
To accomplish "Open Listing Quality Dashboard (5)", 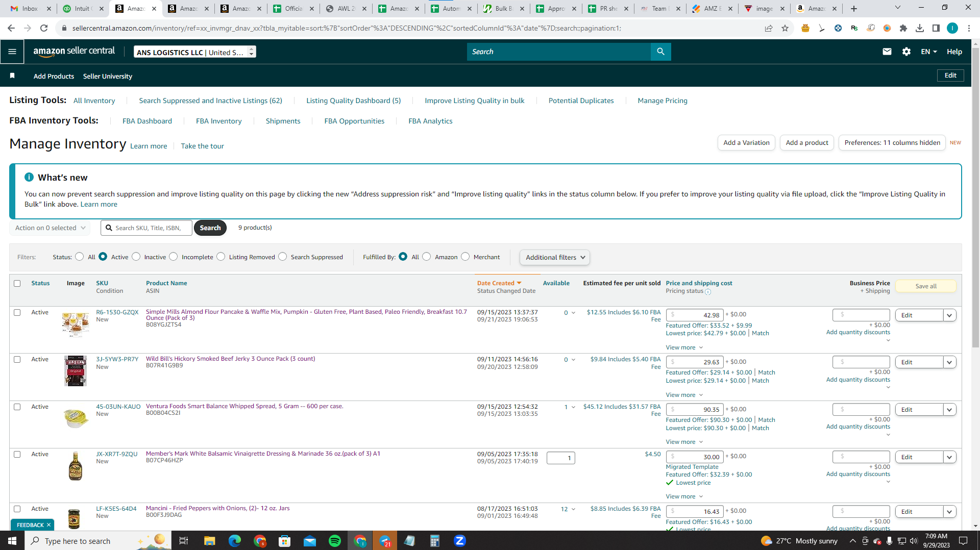I will [x=354, y=101].
